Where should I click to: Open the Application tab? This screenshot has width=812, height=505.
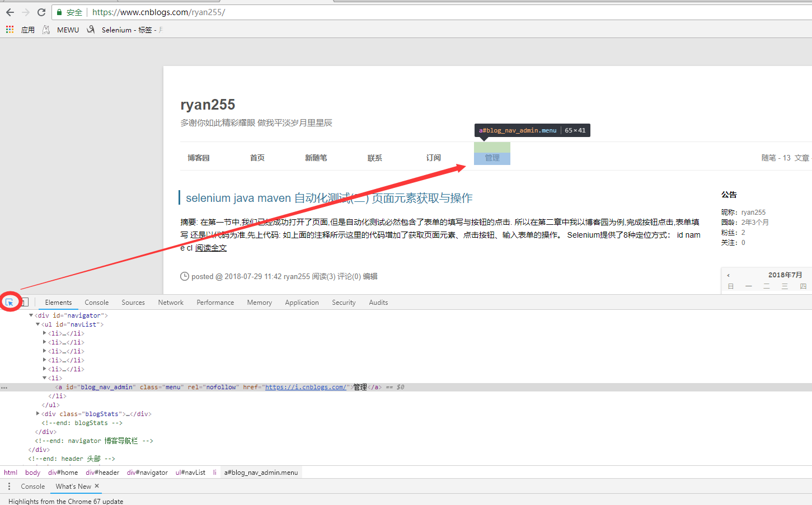tap(302, 303)
